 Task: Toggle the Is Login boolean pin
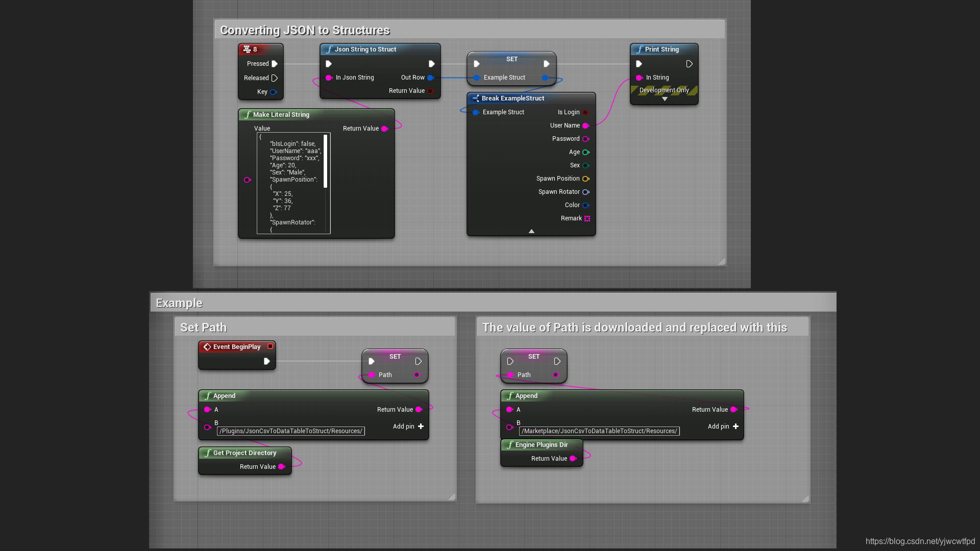(585, 112)
